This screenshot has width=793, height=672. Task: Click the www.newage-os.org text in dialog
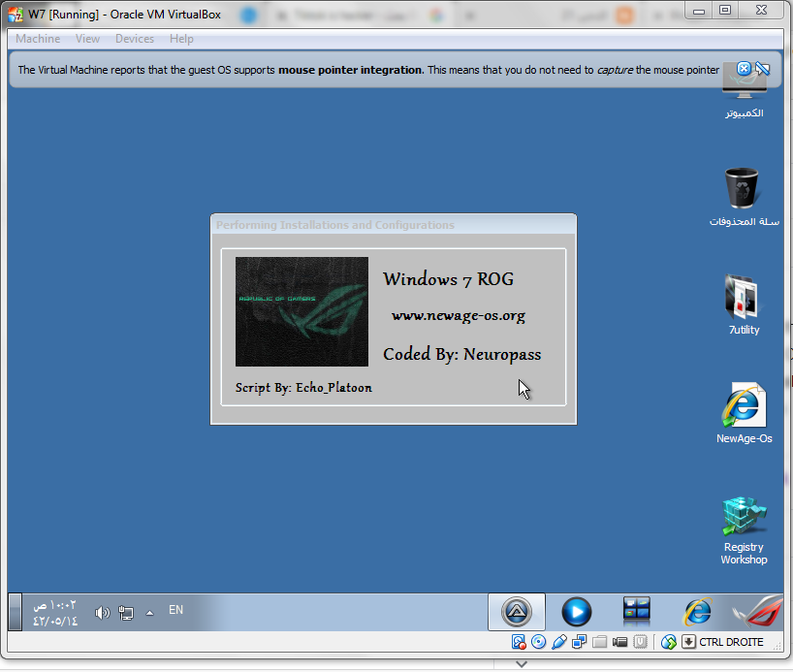click(x=459, y=316)
